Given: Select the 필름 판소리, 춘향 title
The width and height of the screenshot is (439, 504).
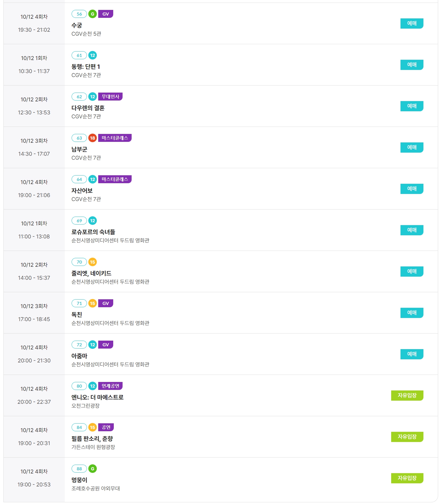Looking at the screenshot, I should [92, 439].
